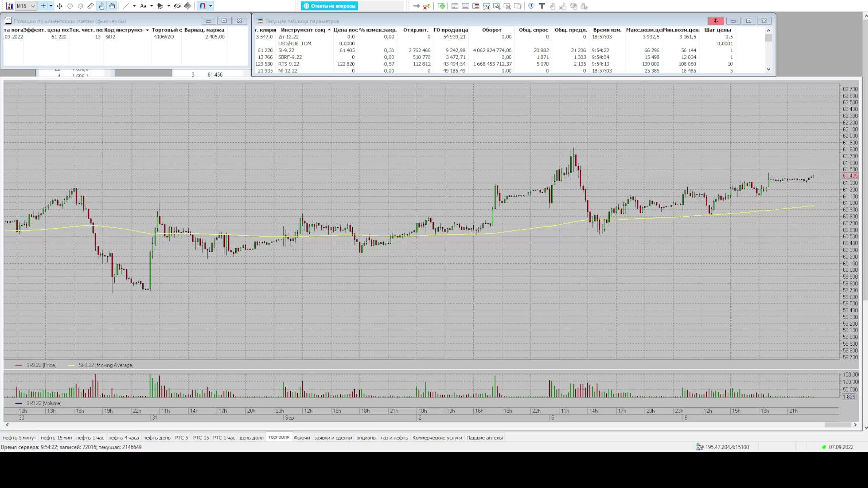Click the bold T text toolbar icon
The height and width of the screenshot is (488, 868).
[x=542, y=6]
